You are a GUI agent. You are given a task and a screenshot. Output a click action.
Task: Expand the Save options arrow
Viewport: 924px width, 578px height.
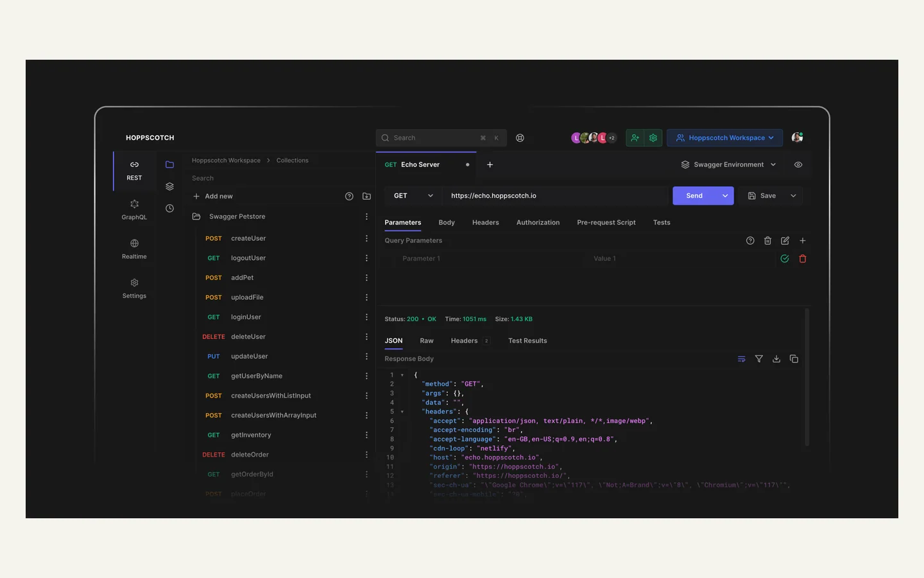point(793,196)
